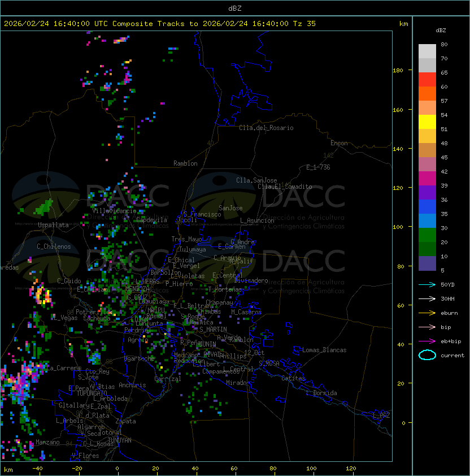Click the 'E_1-736' map label
470x476 pixels.
(x=318, y=167)
